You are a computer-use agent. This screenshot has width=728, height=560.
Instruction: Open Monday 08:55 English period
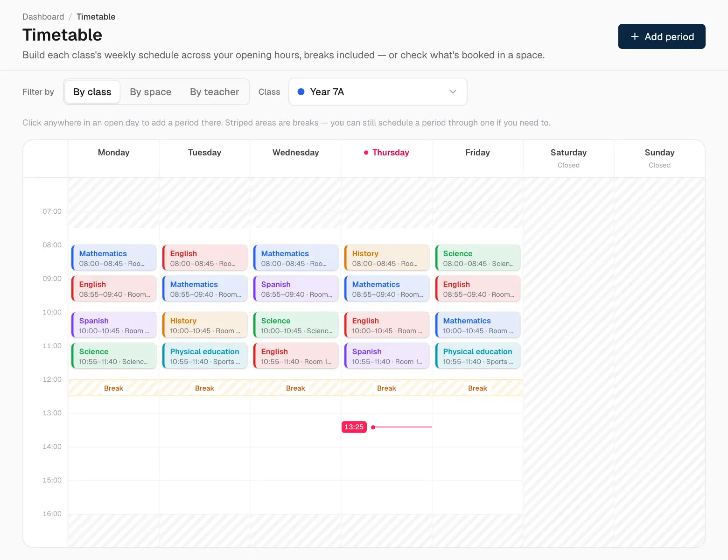114,288
